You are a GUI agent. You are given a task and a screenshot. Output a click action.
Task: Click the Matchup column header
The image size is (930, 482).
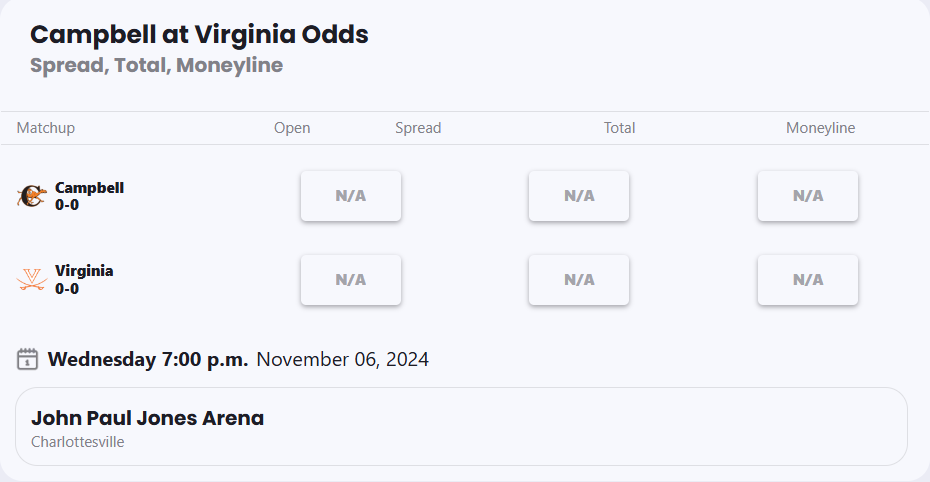(46, 128)
